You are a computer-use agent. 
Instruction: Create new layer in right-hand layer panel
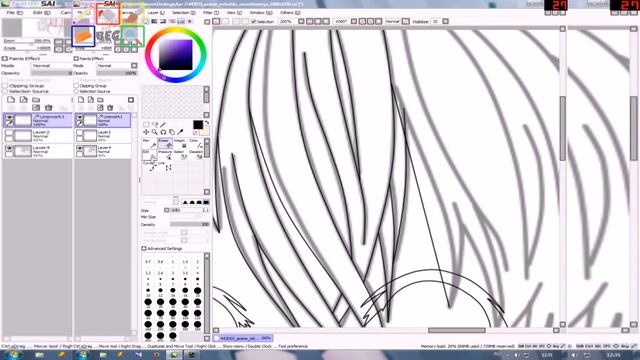pyautogui.click(x=81, y=100)
